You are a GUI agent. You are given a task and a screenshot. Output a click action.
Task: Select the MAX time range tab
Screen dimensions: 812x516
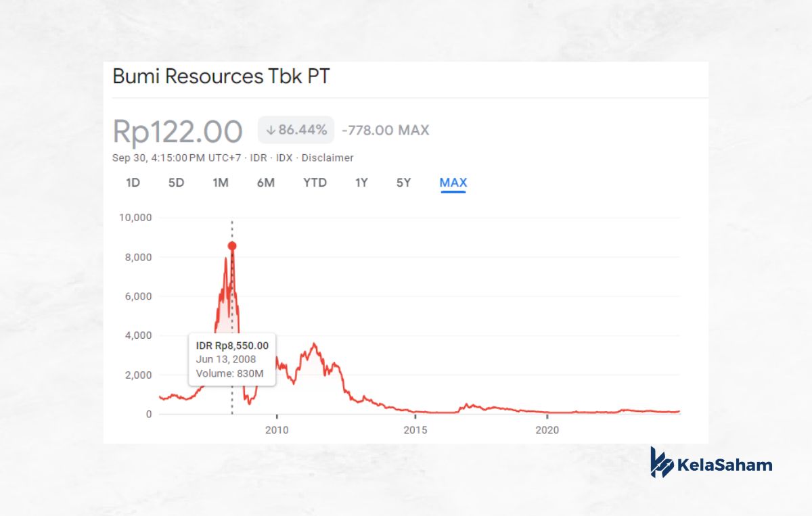(x=453, y=183)
